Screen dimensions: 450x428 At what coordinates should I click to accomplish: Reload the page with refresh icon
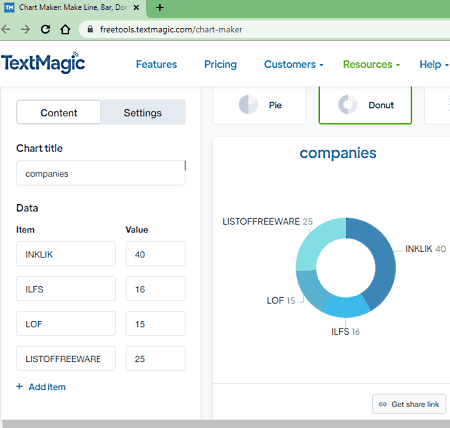coord(45,30)
